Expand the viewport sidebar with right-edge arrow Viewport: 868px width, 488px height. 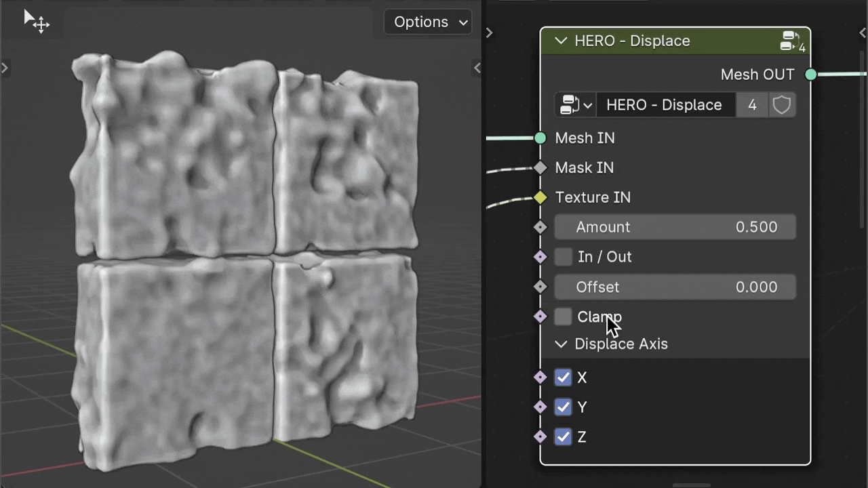(477, 68)
